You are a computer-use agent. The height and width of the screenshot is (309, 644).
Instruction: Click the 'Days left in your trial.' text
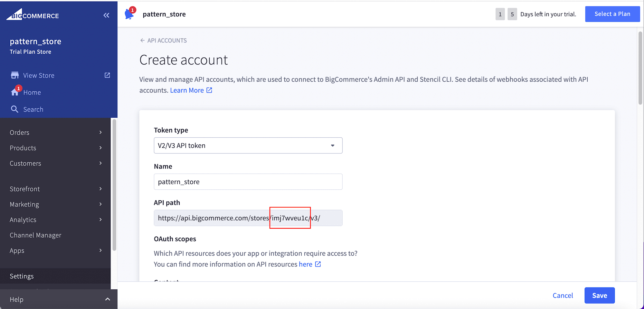(548, 14)
